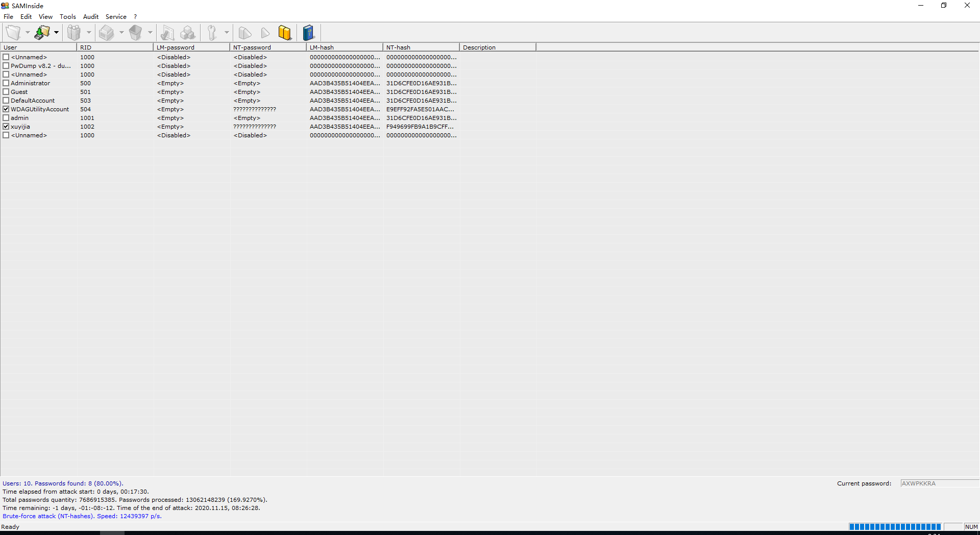This screenshot has height=535, width=980.
Task: Uncheck the WDAGUtilityAccount checkbox
Action: [x=6, y=109]
